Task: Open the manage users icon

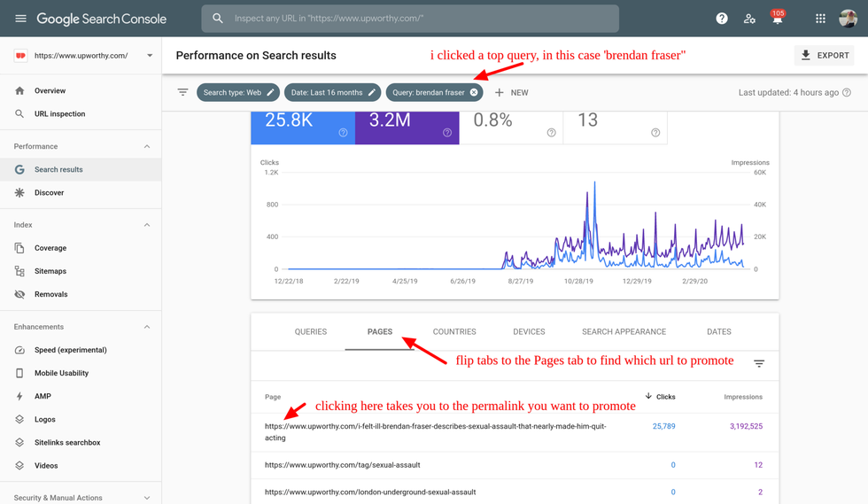Action: 749,19
